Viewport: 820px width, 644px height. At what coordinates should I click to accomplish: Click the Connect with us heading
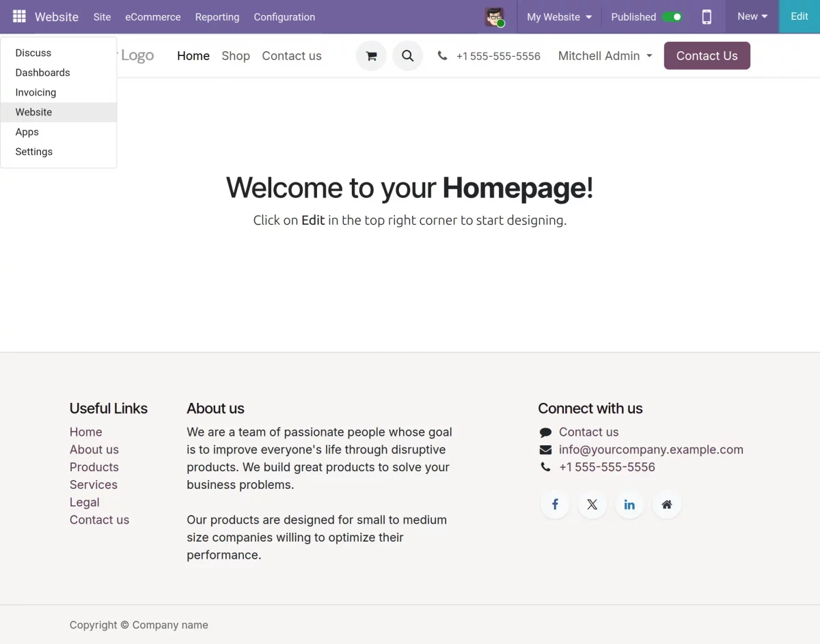tap(590, 408)
